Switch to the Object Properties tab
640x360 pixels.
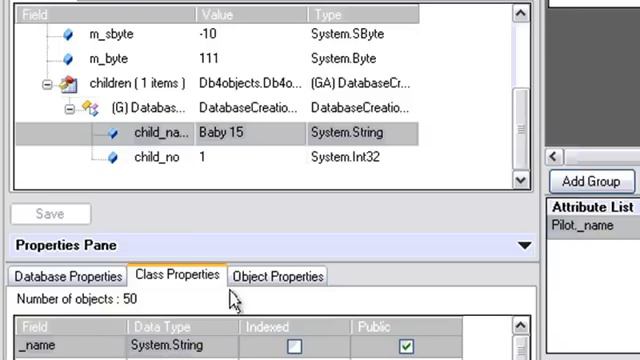(278, 276)
